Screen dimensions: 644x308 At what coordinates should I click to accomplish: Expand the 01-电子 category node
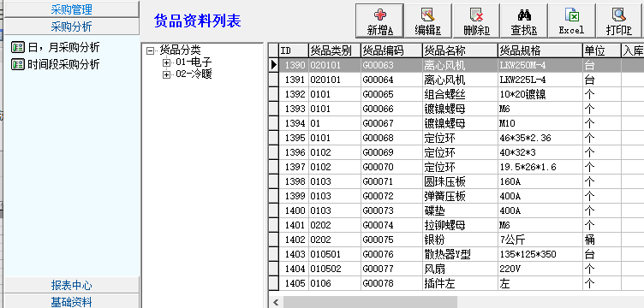(166, 62)
